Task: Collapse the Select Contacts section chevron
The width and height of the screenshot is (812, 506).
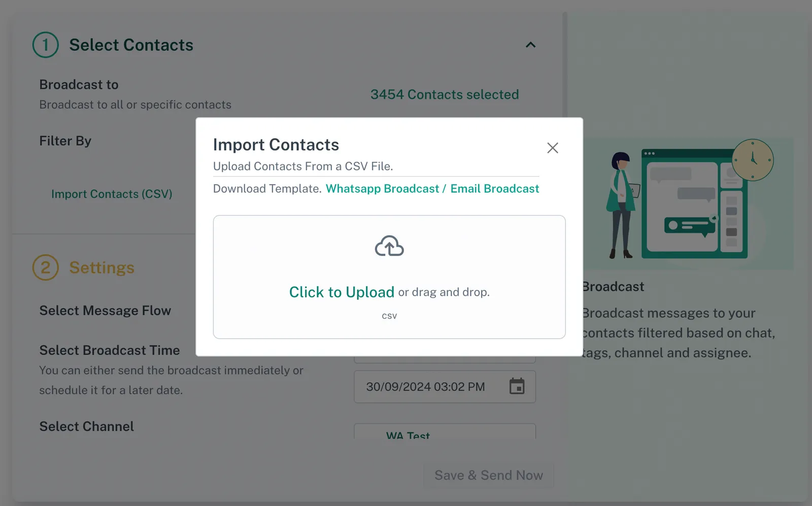Action: click(530, 45)
